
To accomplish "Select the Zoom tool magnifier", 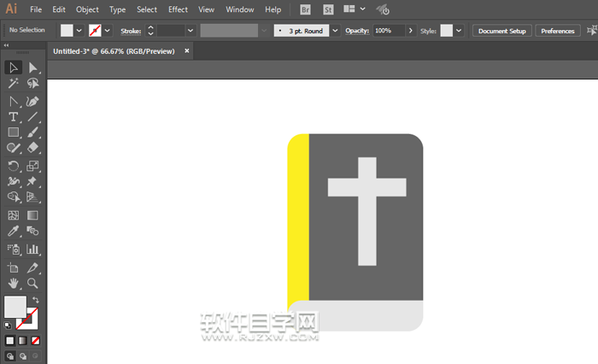I will coord(33,283).
